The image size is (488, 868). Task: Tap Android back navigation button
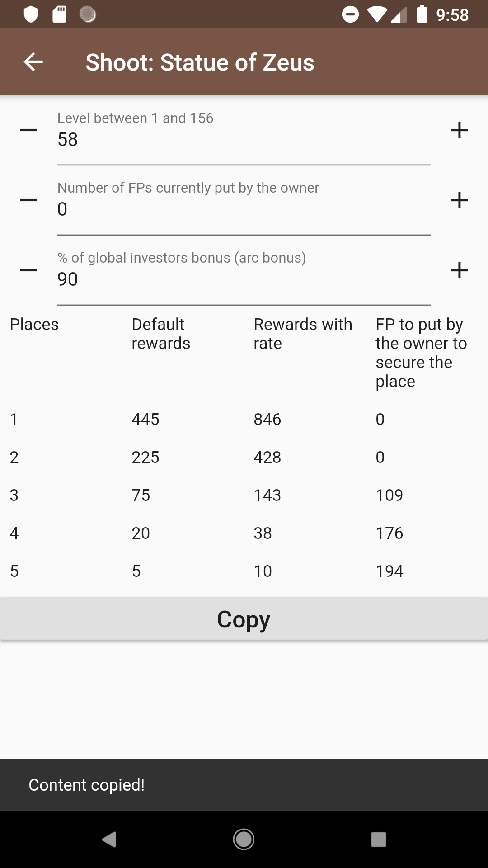pos(109,840)
